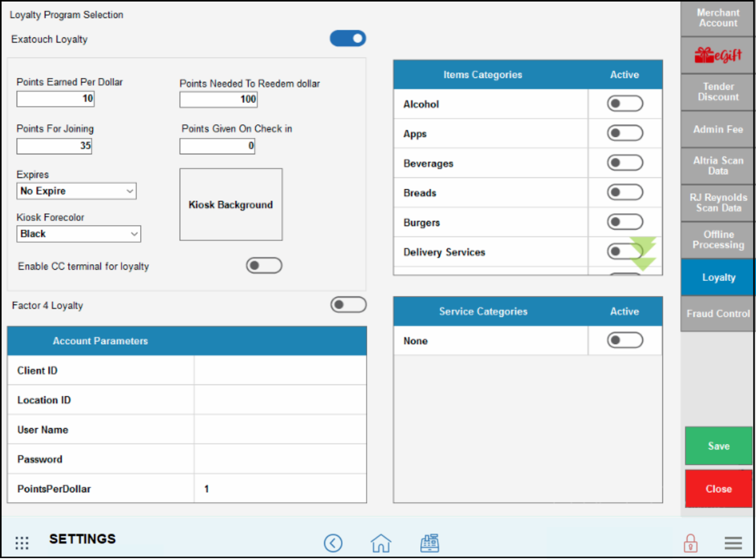Activate the Breads category toggle
The height and width of the screenshot is (560, 756).
(x=625, y=192)
